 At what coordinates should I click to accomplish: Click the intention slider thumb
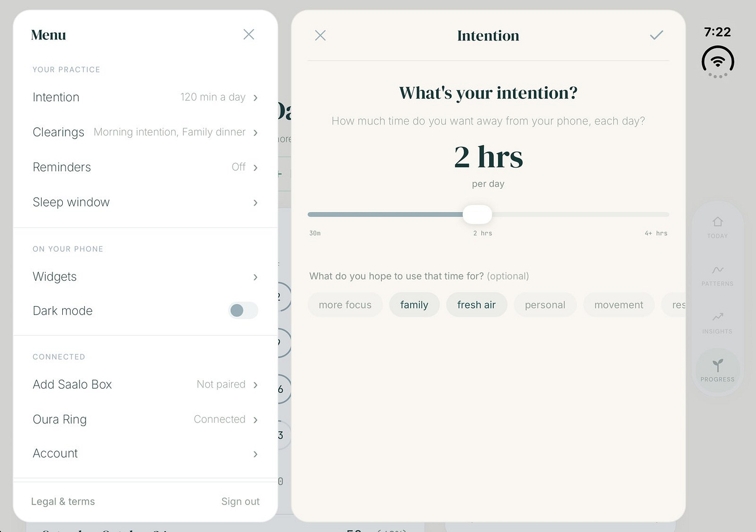point(477,214)
